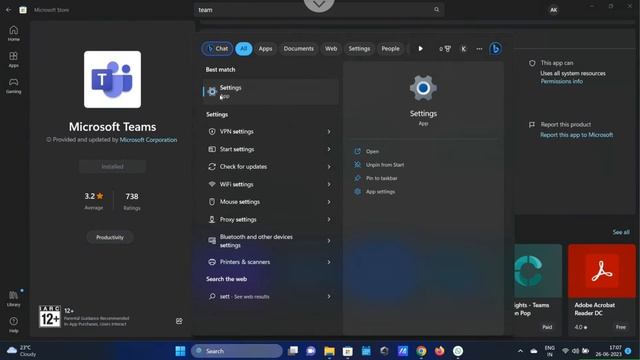This screenshot has height=360, width=640.
Task: Click the Store search magnifier icon
Action: pos(436,9)
